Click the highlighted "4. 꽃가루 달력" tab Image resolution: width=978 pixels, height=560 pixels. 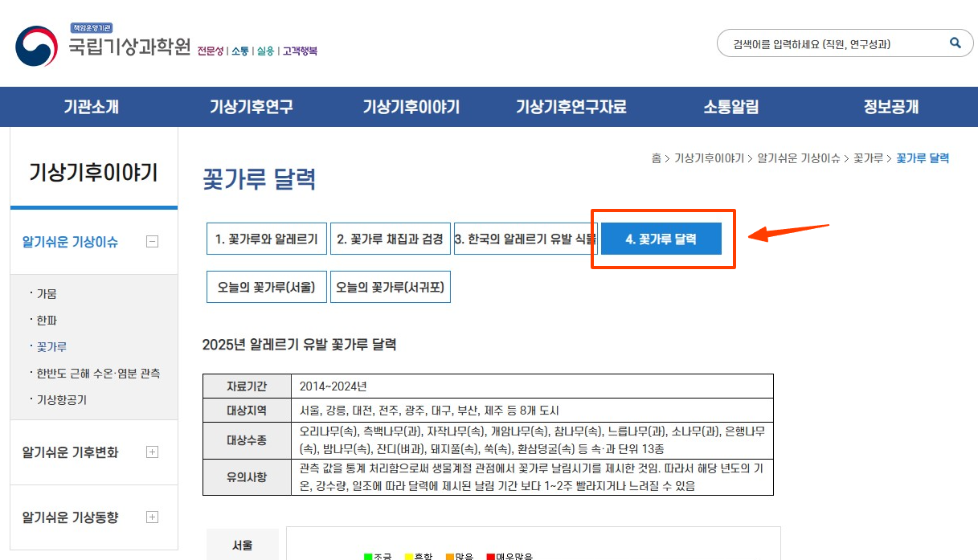[x=662, y=239]
